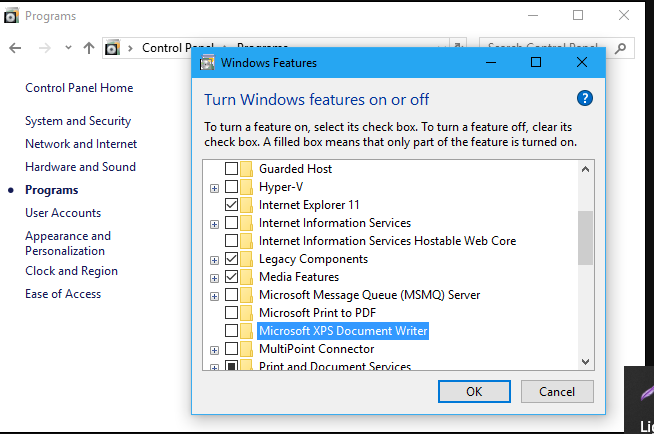Open Hardware and Sound category
Viewport: 654px width, 434px height.
click(80, 167)
